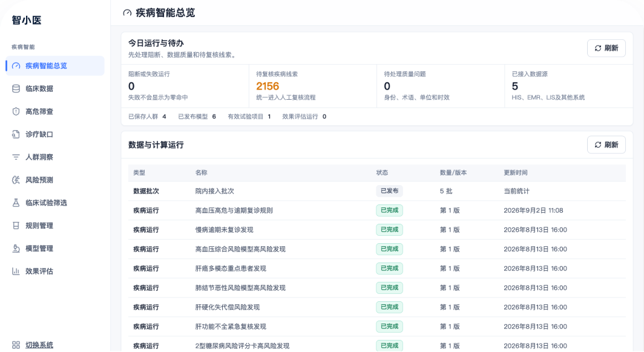Click the 院内接入批次 row name
Viewport: 644px width, 352px height.
(215, 191)
